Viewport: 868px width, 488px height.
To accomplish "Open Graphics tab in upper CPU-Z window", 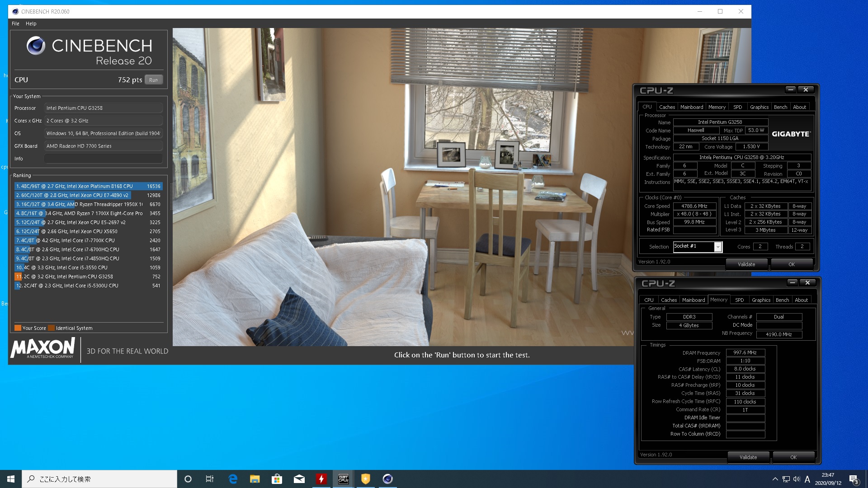I will (759, 107).
